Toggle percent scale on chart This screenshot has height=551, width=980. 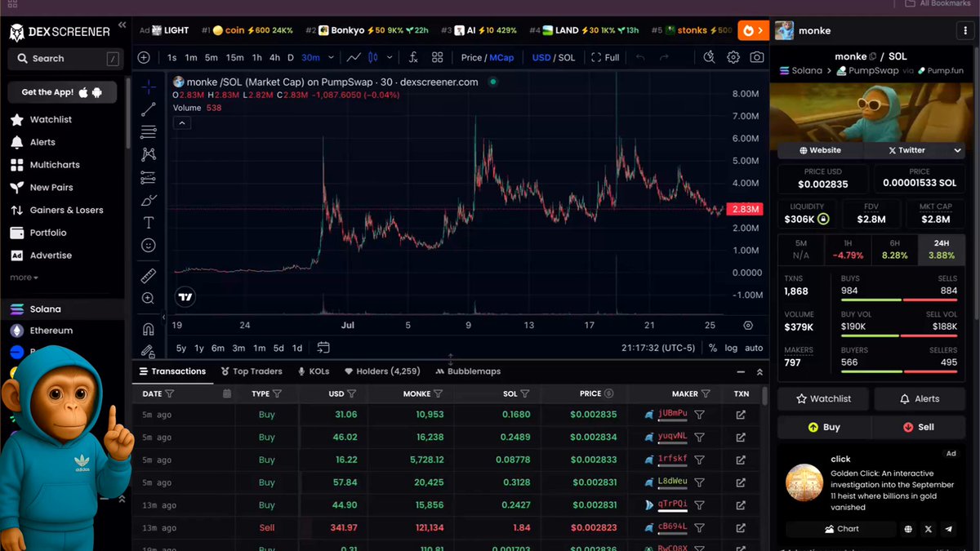tap(712, 348)
